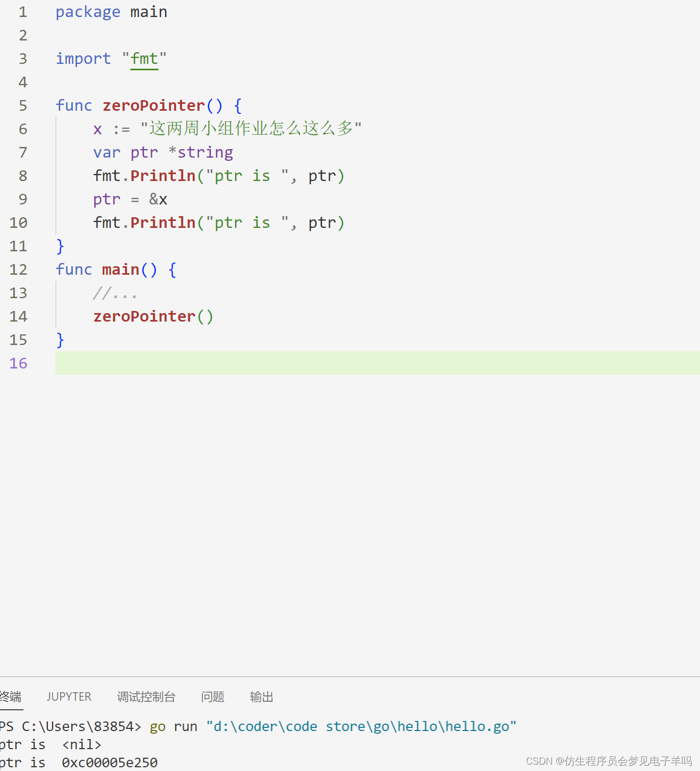Click terminal output '0xc00005e250'
The image size is (700, 771).
(110, 762)
